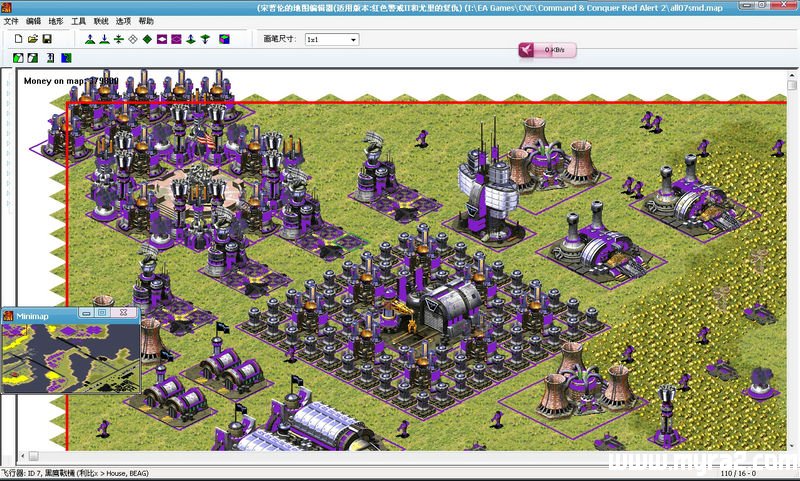Maximize the Minimap window
Screen dimensions: 800x481
pyautogui.click(x=102, y=313)
